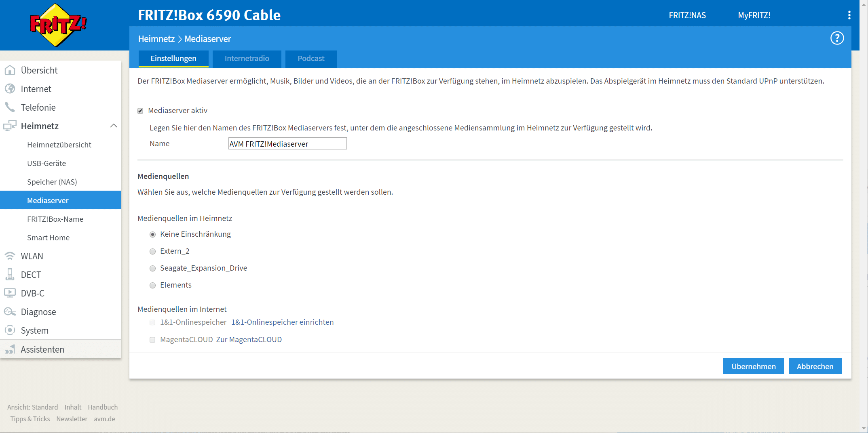Select the Extern_2 media source
Screen dimensions: 868x433
pos(152,252)
